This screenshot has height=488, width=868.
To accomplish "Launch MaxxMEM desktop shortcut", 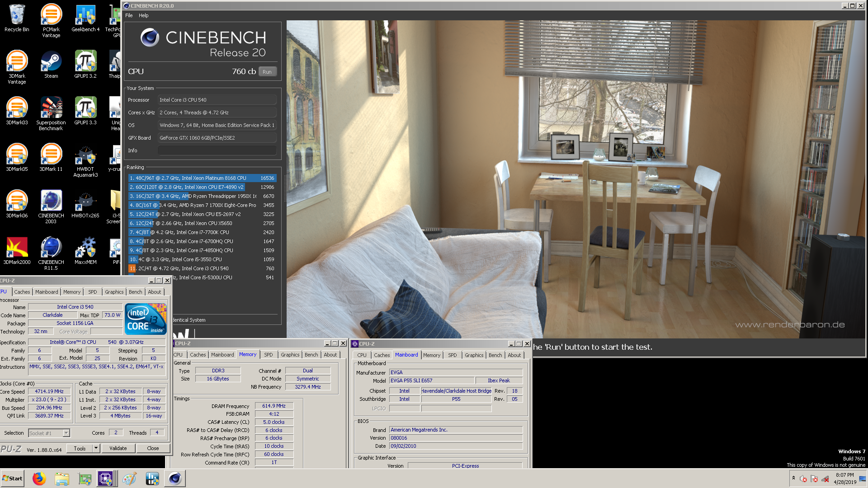I will (85, 250).
